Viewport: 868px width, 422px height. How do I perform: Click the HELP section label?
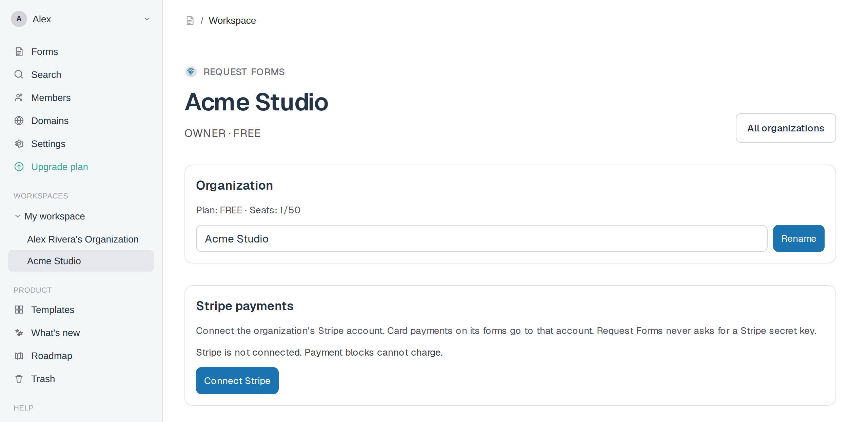coord(23,408)
